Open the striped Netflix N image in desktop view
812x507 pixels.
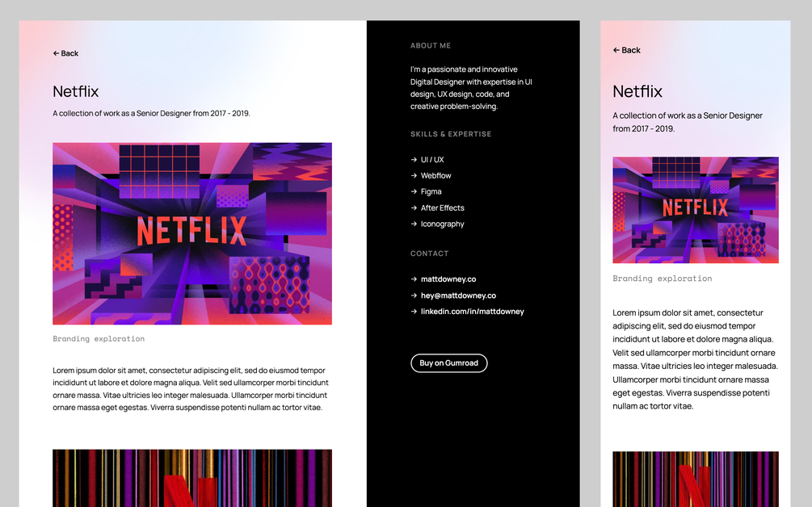192,478
